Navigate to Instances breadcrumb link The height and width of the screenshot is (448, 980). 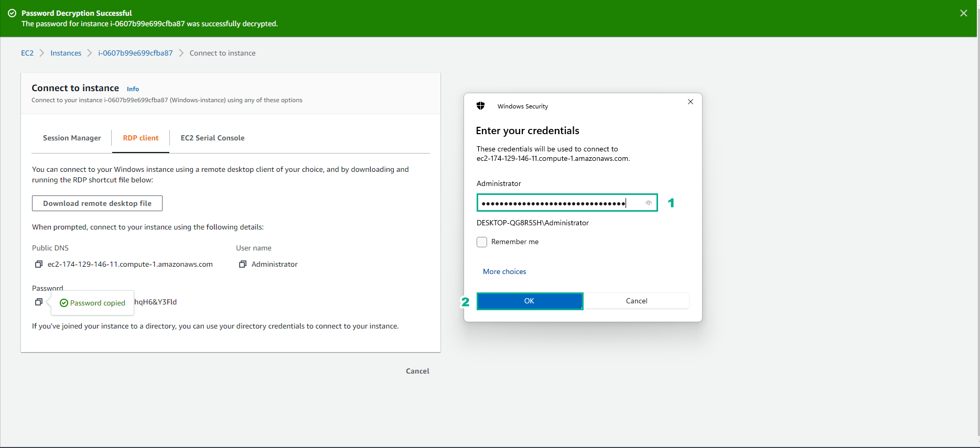[66, 53]
